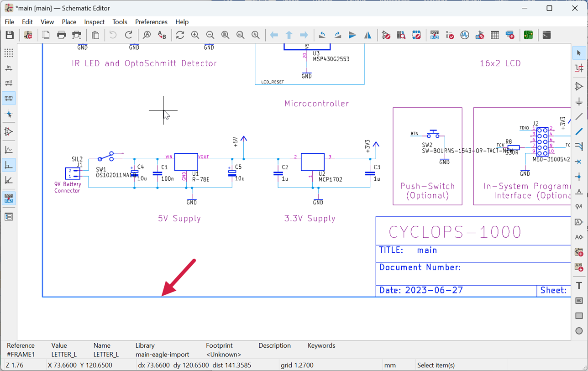Enable free-angle wire drawing mode
The width and height of the screenshot is (588, 371).
9,150
